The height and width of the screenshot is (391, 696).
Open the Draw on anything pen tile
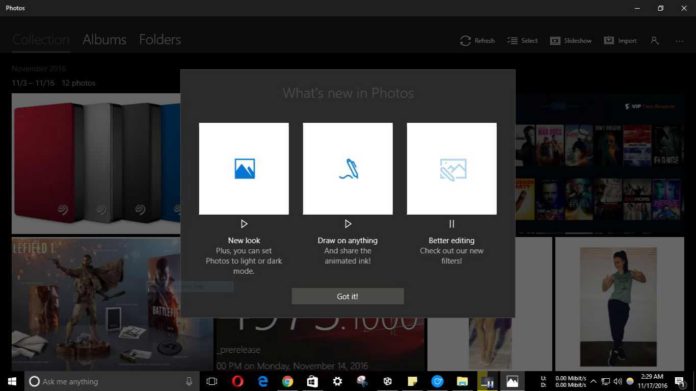(x=348, y=169)
